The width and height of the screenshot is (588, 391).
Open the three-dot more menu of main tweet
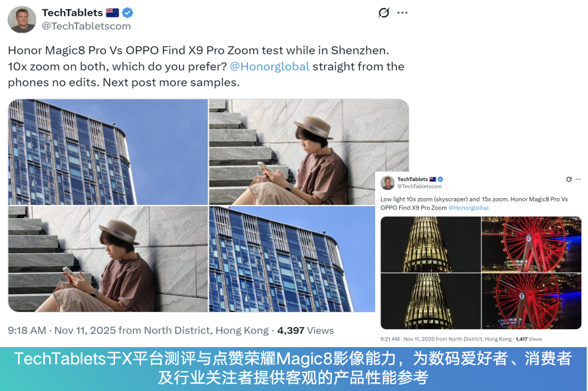[x=402, y=13]
